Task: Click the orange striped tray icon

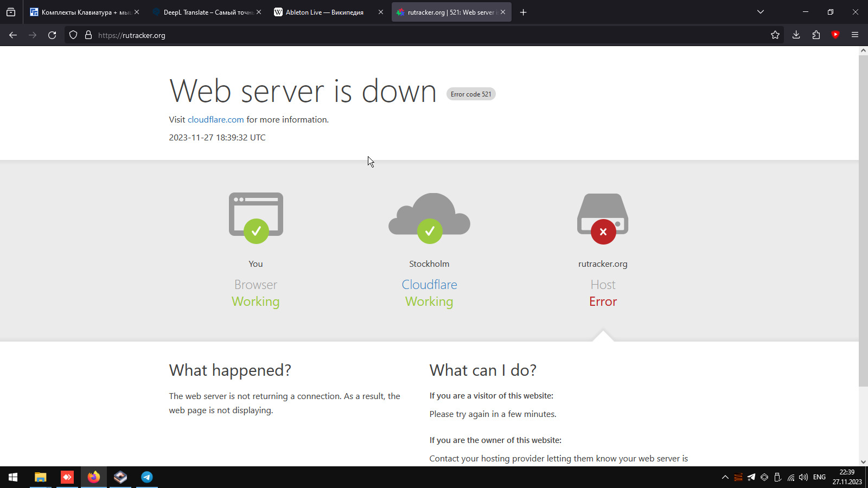Action: pos(738,477)
